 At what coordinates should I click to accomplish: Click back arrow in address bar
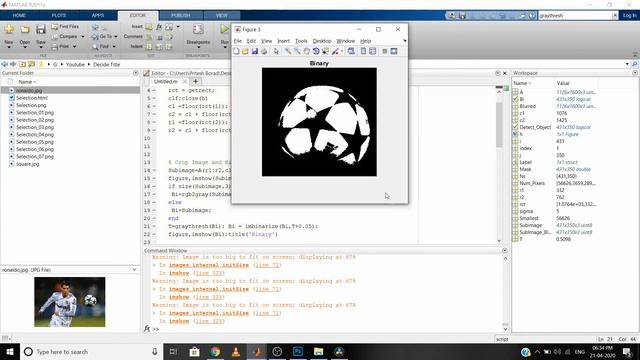point(5,64)
